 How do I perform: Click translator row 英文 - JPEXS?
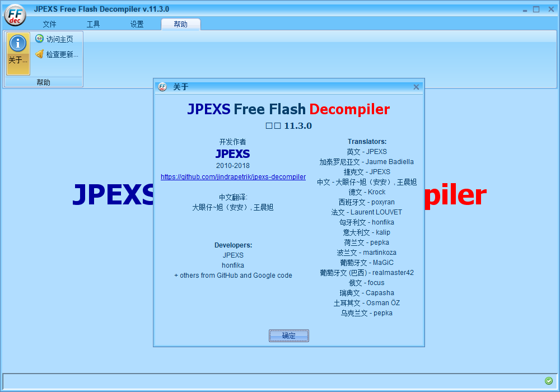tap(367, 152)
